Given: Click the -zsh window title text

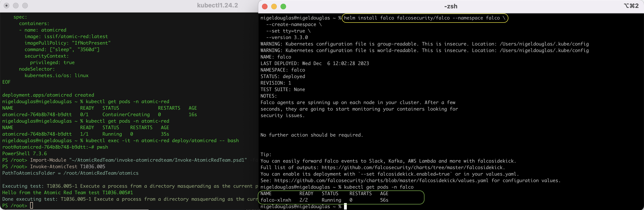Looking at the screenshot, I should coord(450,7).
